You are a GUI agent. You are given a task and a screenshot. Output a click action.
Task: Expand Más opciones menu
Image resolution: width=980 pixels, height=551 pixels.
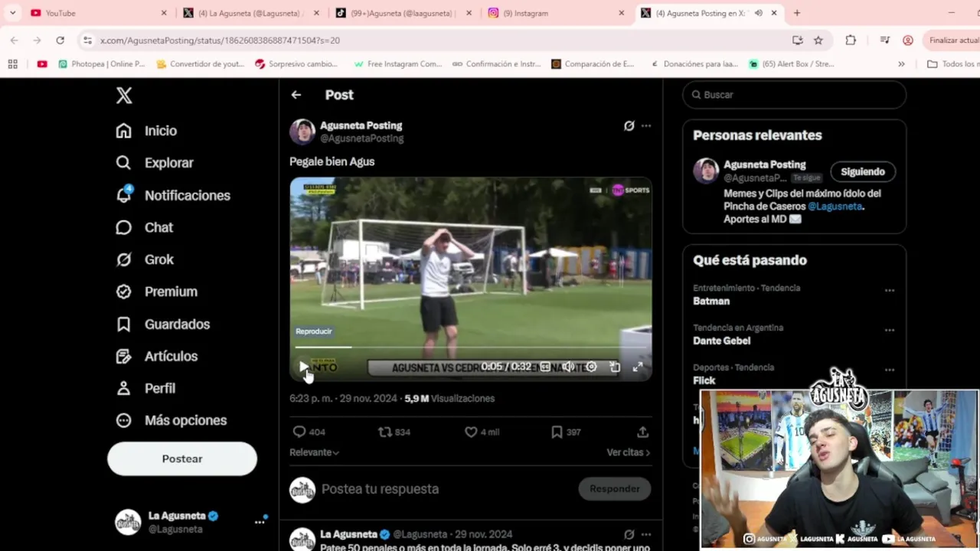coord(171,420)
